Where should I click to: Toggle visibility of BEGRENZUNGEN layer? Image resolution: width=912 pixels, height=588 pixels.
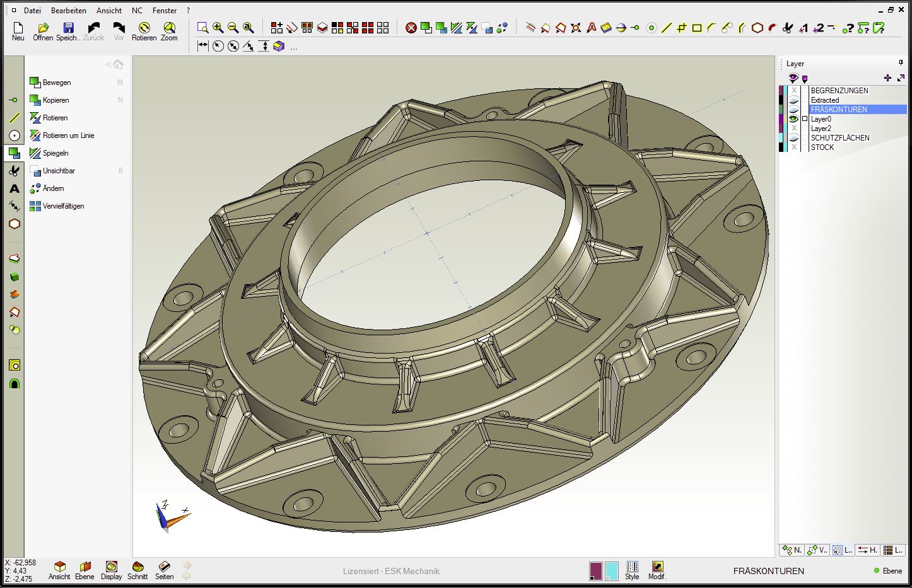(x=794, y=91)
